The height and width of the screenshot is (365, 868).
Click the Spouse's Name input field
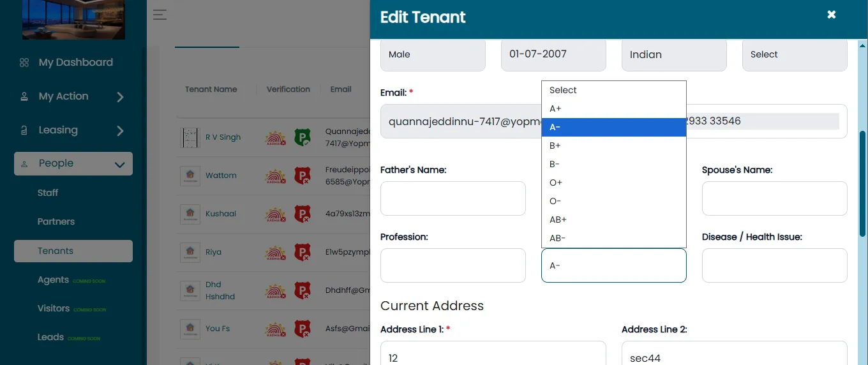[x=775, y=198]
